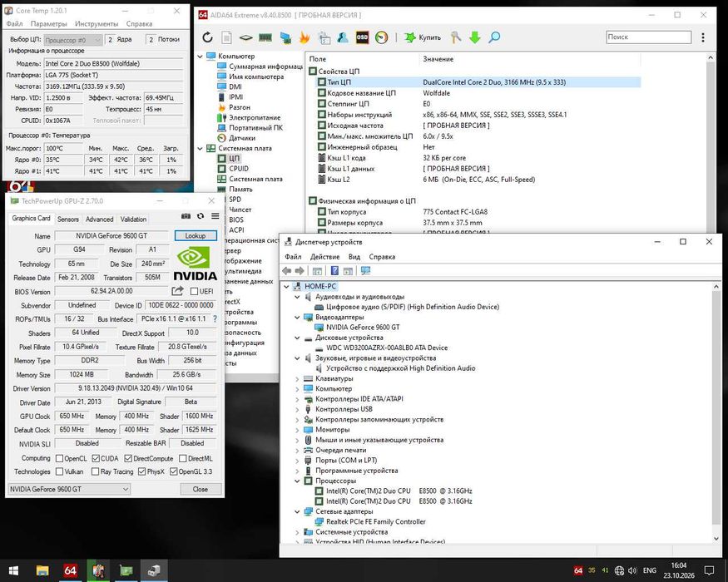
Task: Click AIDA64 keys license icon
Action: pyautogui.click(x=455, y=37)
